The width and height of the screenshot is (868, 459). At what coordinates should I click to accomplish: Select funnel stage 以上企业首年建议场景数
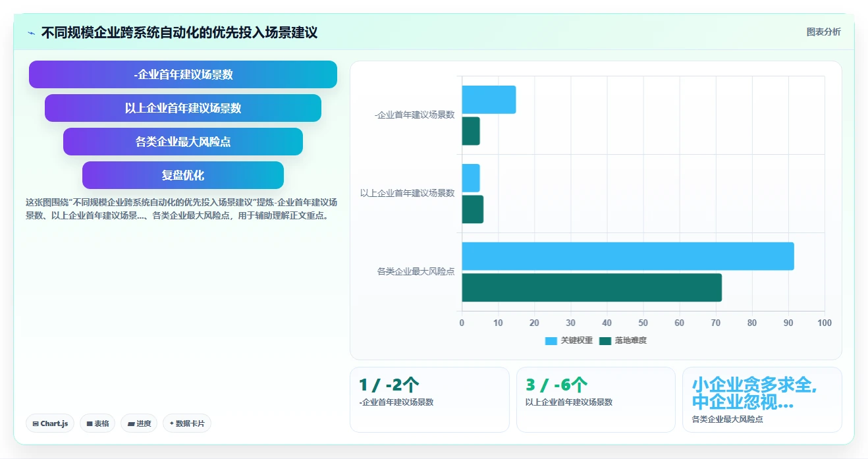click(x=183, y=108)
